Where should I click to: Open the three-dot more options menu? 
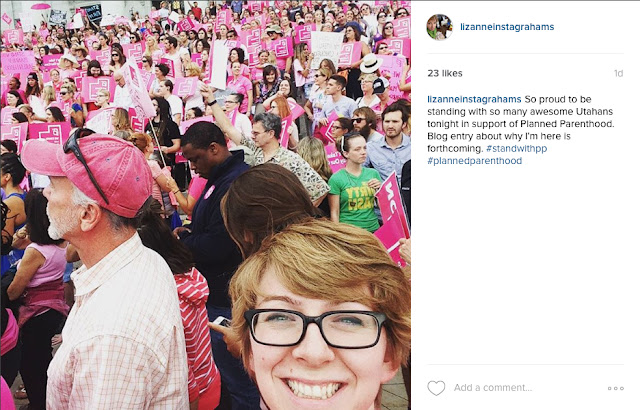pos(616,388)
